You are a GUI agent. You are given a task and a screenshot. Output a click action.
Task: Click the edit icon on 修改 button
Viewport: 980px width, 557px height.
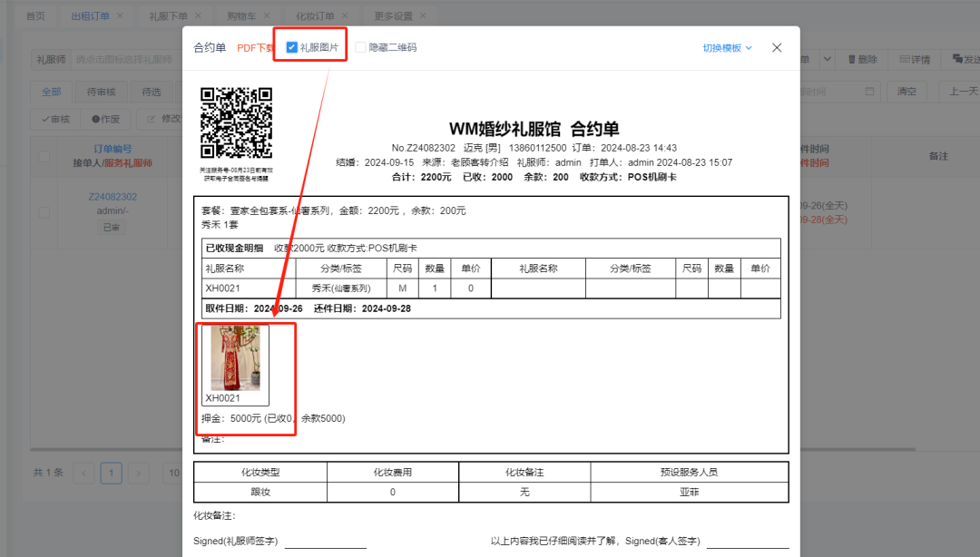click(x=152, y=119)
